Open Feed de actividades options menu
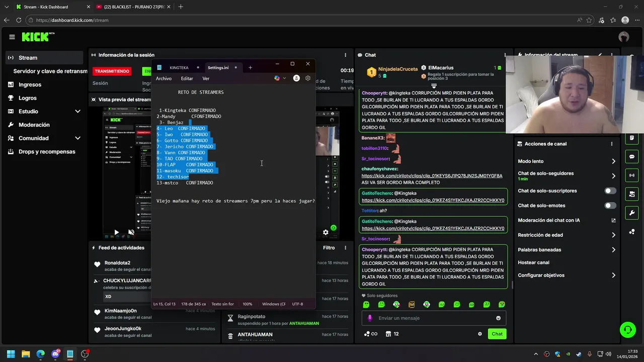Image resolution: width=644 pixels, height=362 pixels. 345,248
